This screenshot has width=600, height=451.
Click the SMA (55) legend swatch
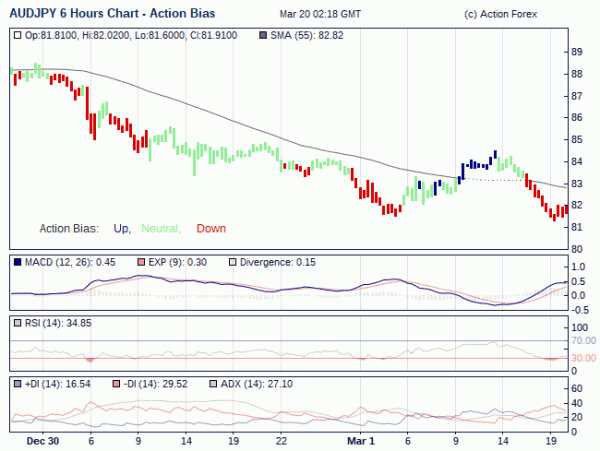pos(263,36)
